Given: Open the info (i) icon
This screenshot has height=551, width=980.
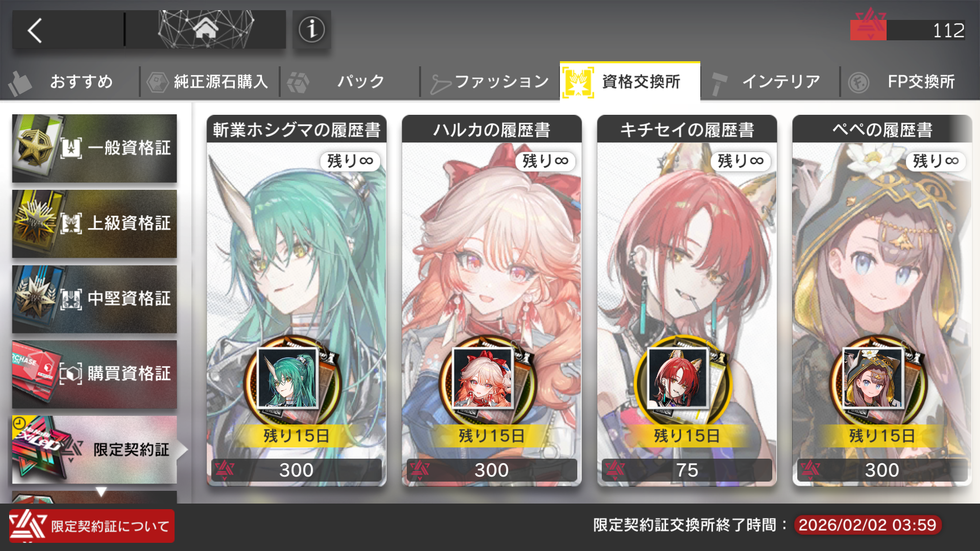Looking at the screenshot, I should (x=312, y=30).
